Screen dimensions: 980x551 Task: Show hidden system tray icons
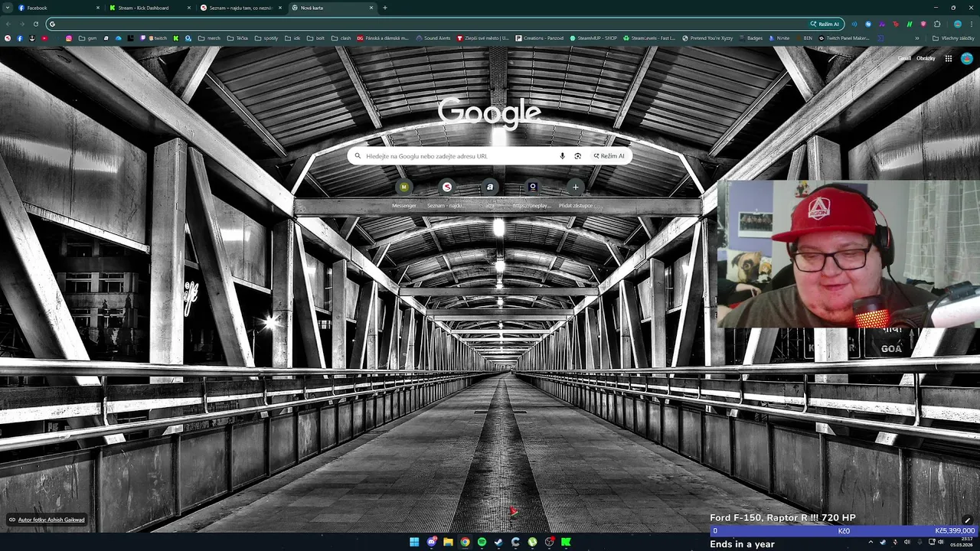click(x=871, y=542)
